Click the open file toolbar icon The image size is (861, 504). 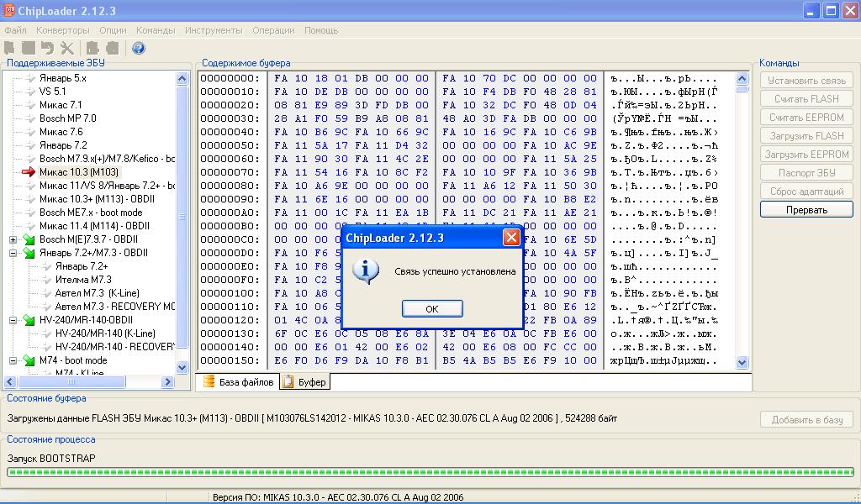(10, 48)
